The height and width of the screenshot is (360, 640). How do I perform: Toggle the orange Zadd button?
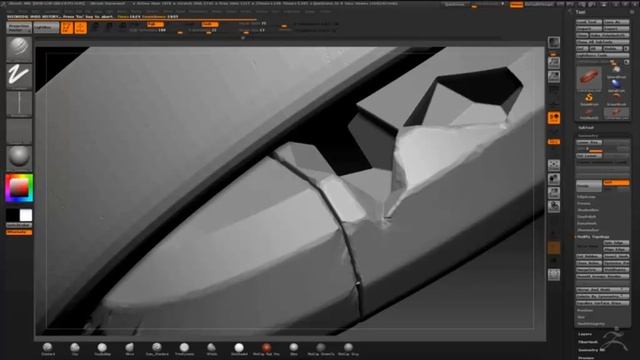[x=210, y=24]
